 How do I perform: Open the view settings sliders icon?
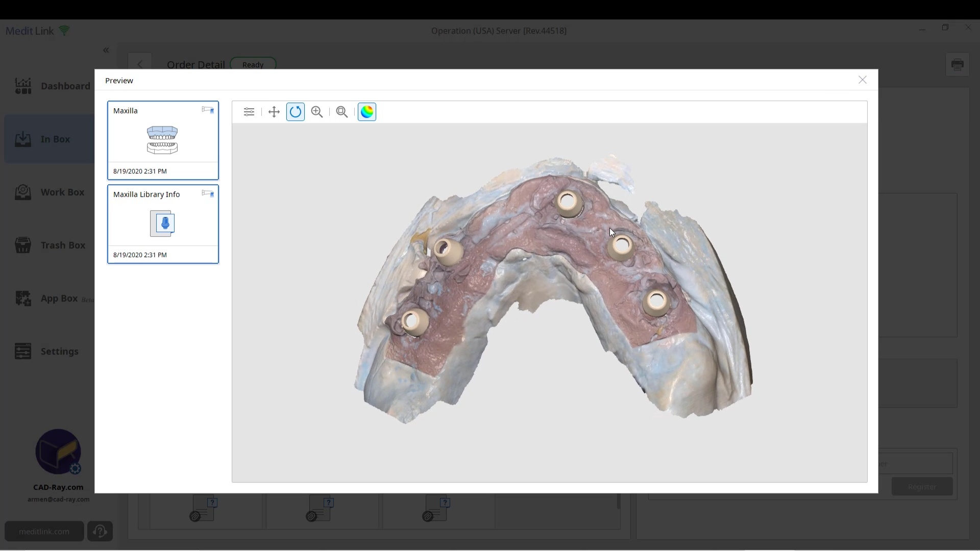(x=249, y=112)
